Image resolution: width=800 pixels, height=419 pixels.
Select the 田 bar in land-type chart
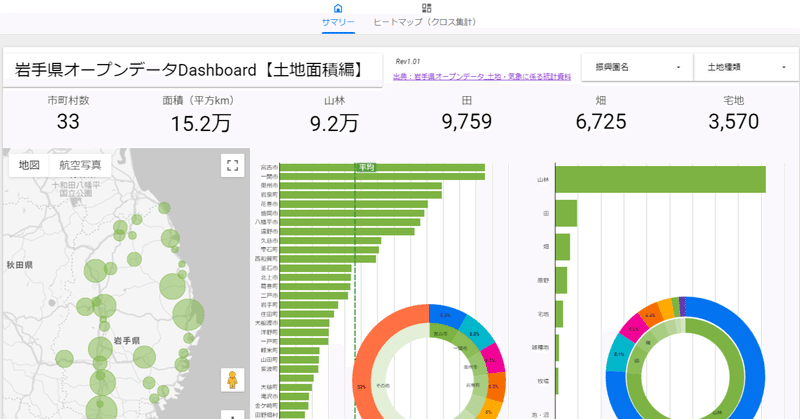pos(566,213)
